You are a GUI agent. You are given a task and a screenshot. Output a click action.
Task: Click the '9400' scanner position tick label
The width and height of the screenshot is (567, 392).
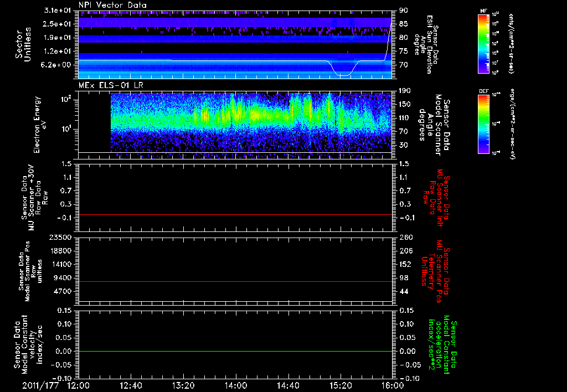[63, 278]
